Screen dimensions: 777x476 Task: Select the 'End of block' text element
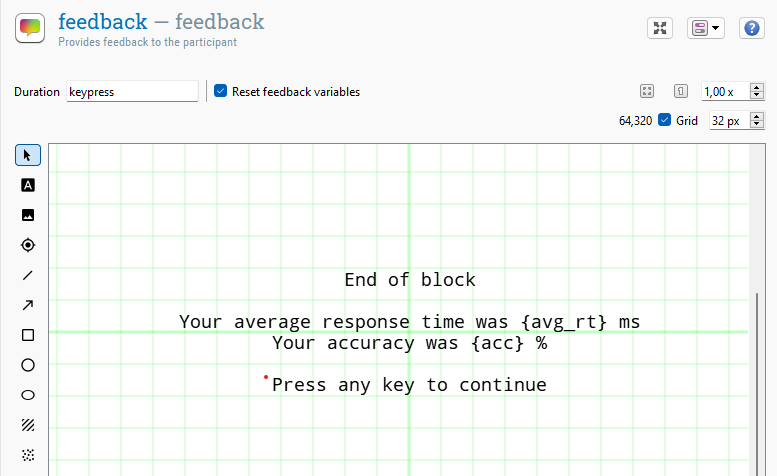(x=410, y=280)
